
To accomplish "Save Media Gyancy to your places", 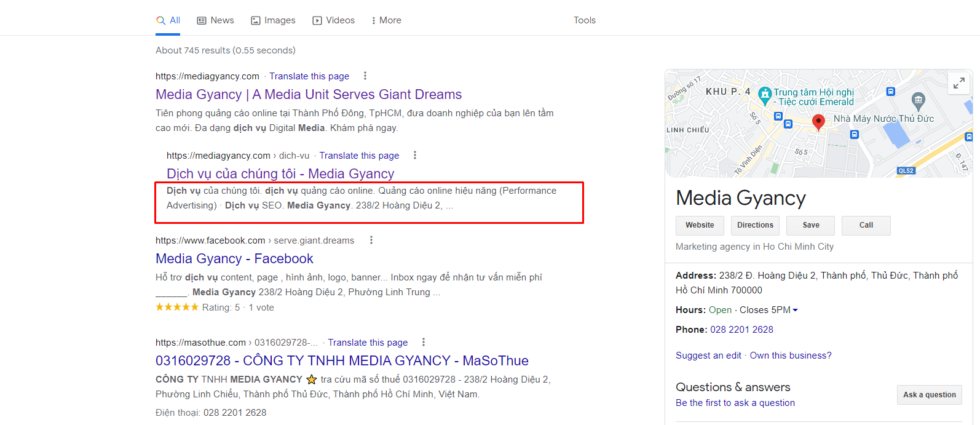I will 810,225.
